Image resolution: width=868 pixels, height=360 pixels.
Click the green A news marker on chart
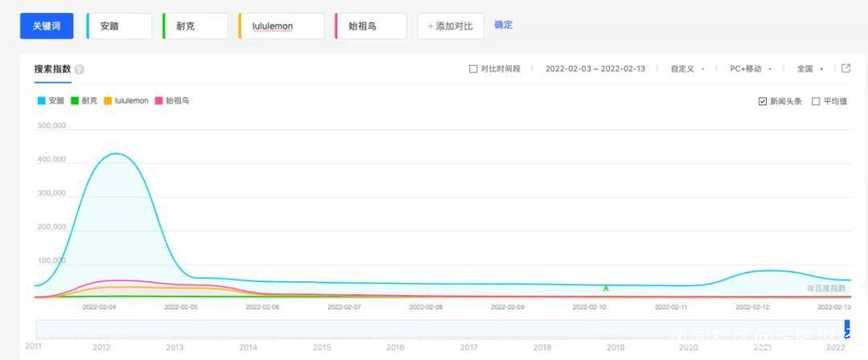[606, 288]
